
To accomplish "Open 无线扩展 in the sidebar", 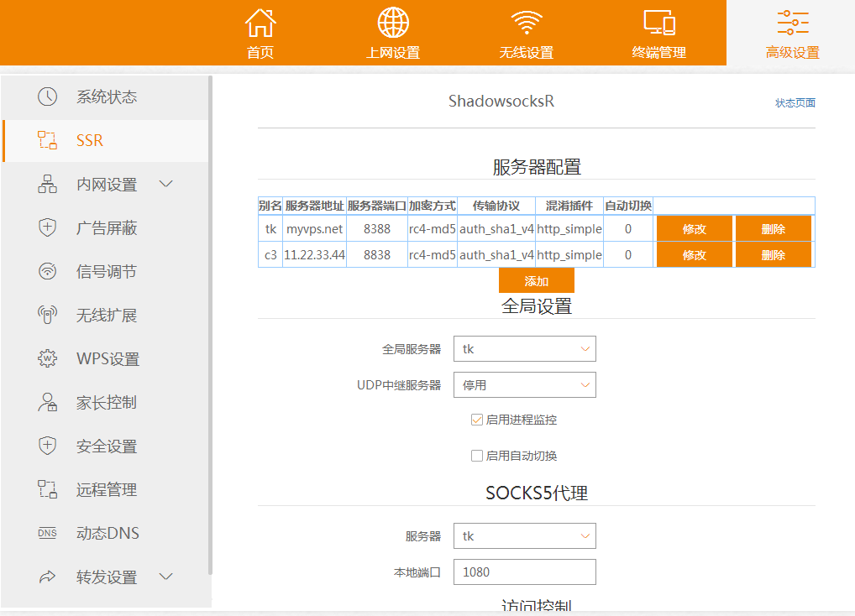I will click(x=105, y=315).
